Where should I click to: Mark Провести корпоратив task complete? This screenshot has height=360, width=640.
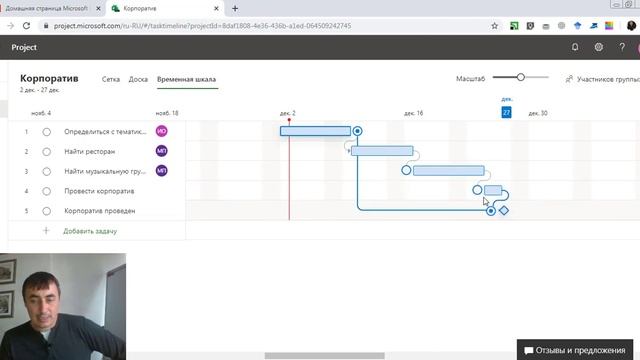(47, 191)
